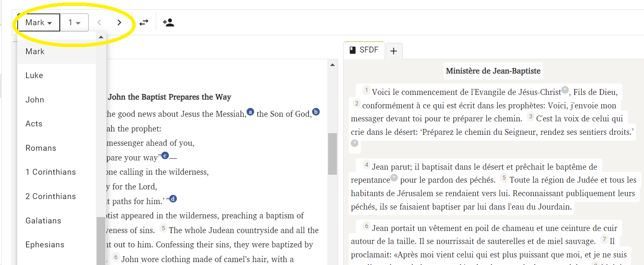
Task: Open the add person icon
Action: pos(168,23)
